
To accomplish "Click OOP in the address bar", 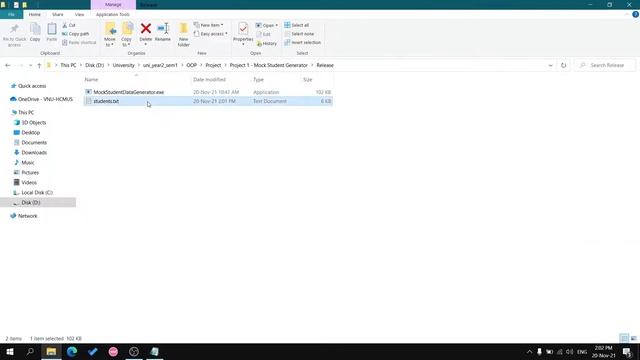I will click(x=191, y=65).
